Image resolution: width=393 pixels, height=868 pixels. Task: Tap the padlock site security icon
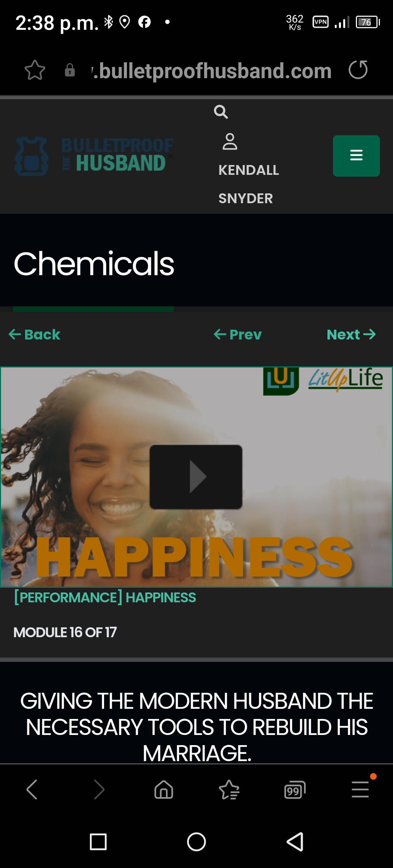click(70, 70)
